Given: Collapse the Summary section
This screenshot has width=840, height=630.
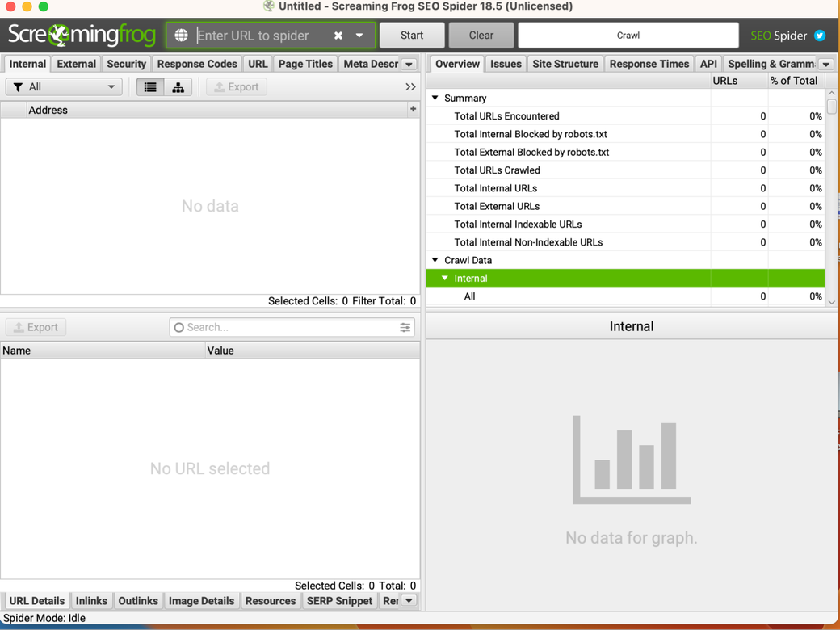Looking at the screenshot, I should (435, 98).
